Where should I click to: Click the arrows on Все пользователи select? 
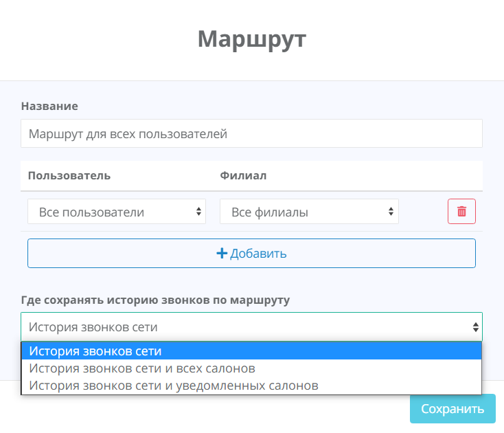pos(198,212)
